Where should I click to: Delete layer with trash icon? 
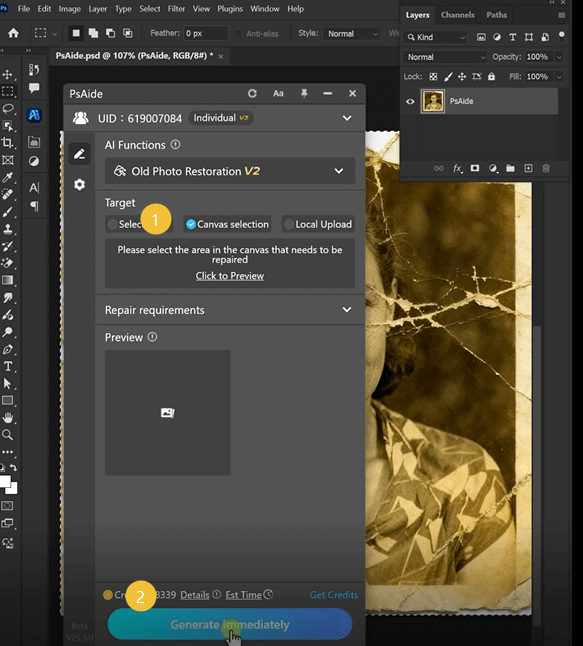point(546,168)
